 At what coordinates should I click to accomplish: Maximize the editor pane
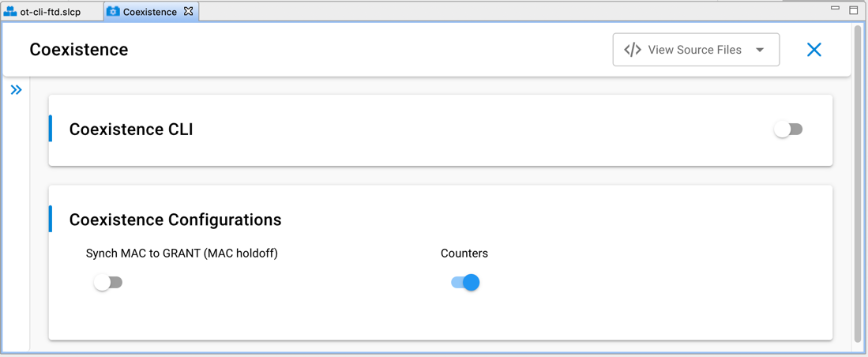coord(854,10)
